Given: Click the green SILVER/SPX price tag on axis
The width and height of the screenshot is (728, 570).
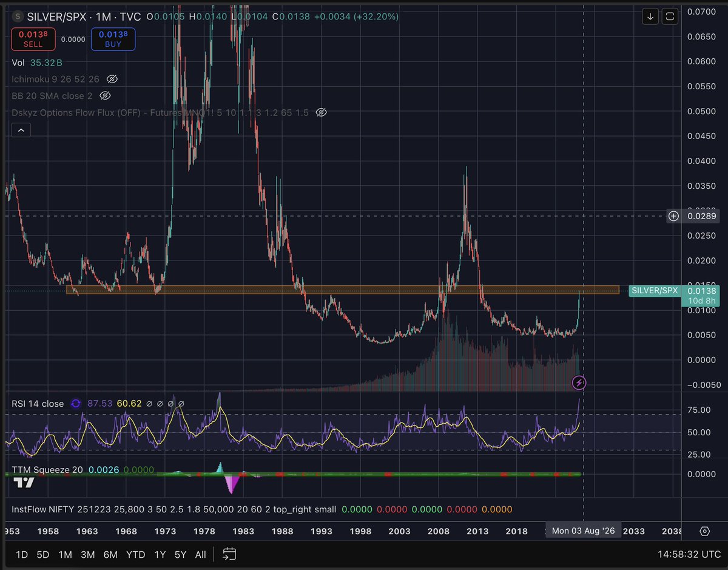Looking at the screenshot, I should (654, 291).
